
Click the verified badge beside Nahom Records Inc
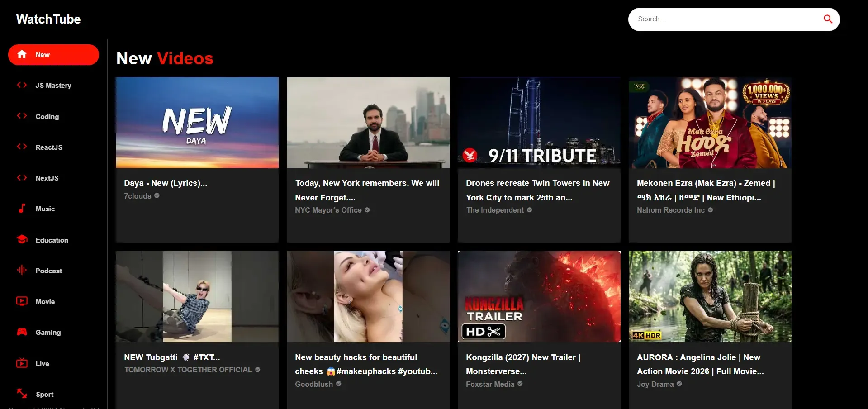[711, 209]
